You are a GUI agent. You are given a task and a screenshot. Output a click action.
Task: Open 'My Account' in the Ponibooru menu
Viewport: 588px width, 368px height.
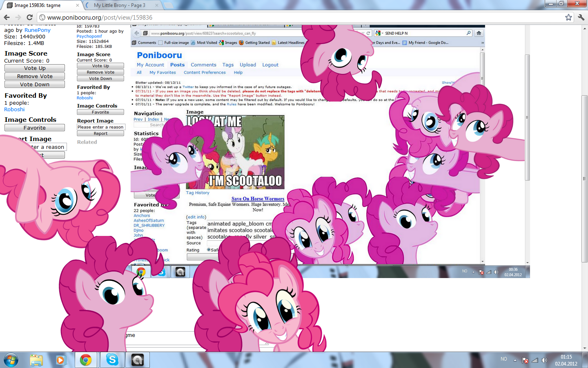click(x=150, y=65)
